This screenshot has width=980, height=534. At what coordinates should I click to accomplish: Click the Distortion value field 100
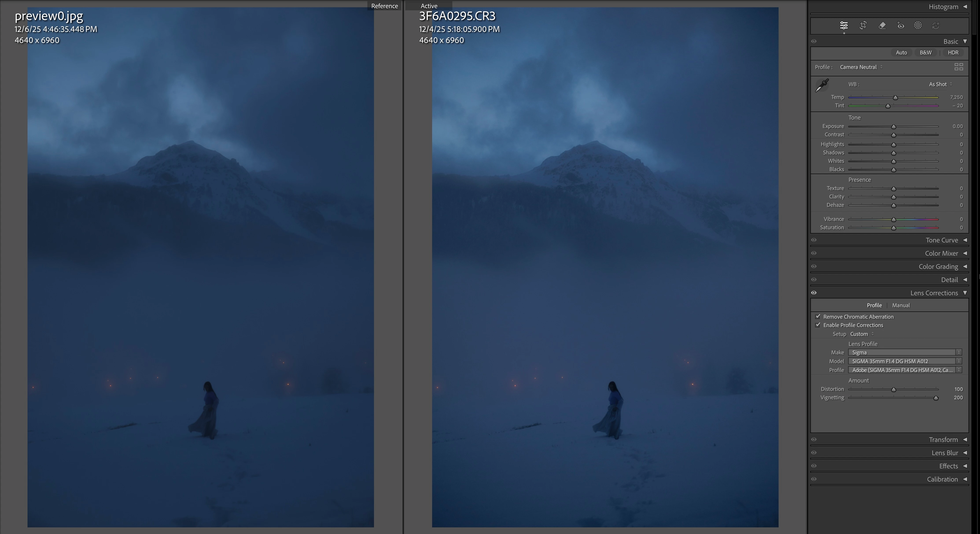[958, 389]
